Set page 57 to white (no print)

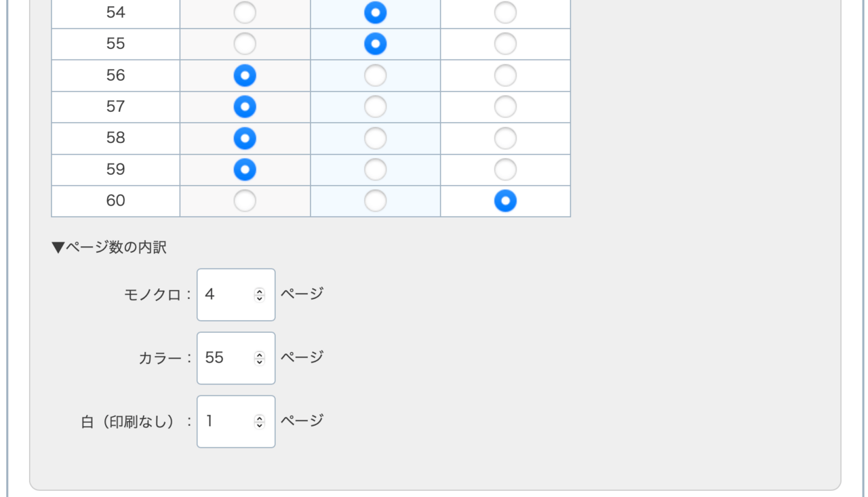point(505,106)
